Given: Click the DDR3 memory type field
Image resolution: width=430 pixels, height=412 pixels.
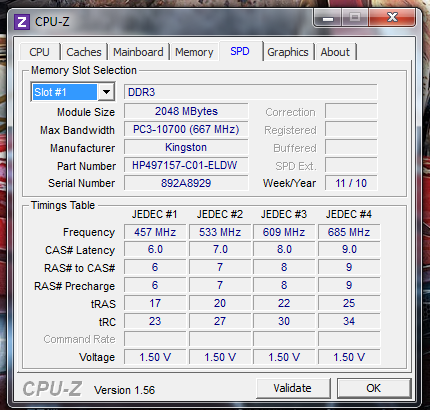Looking at the screenshot, I should [251, 92].
